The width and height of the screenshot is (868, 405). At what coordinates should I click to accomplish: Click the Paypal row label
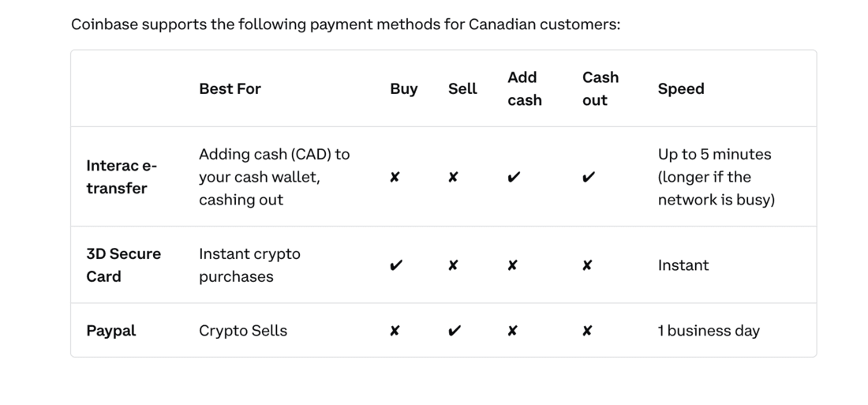pos(111,331)
